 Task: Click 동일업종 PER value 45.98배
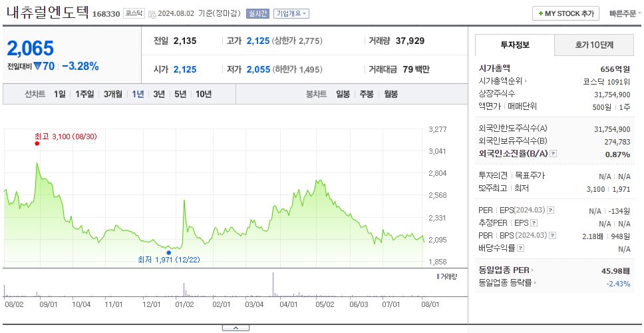[615, 271]
